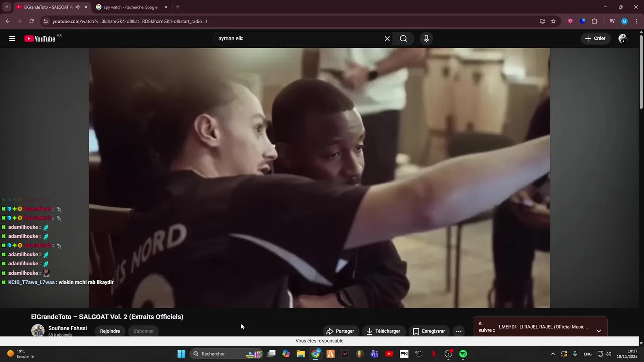This screenshot has width=644, height=362.
Task: Clear the search text with the X
Action: pos(387,39)
